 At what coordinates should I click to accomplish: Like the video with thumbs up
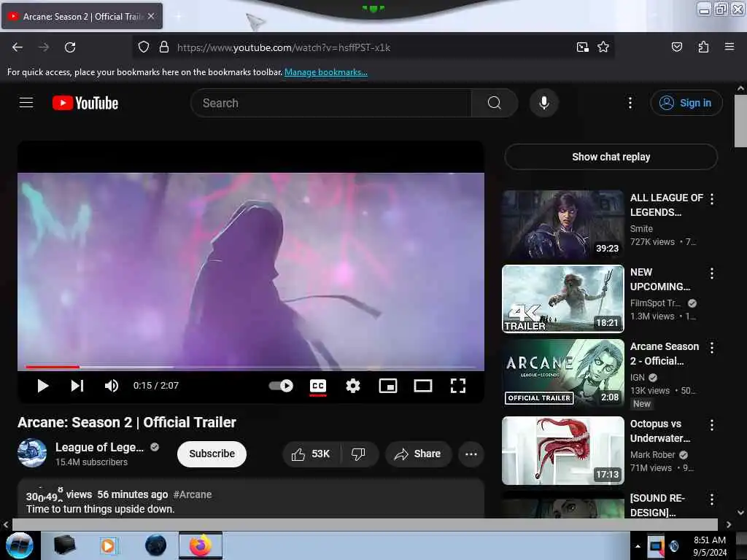[x=311, y=454]
